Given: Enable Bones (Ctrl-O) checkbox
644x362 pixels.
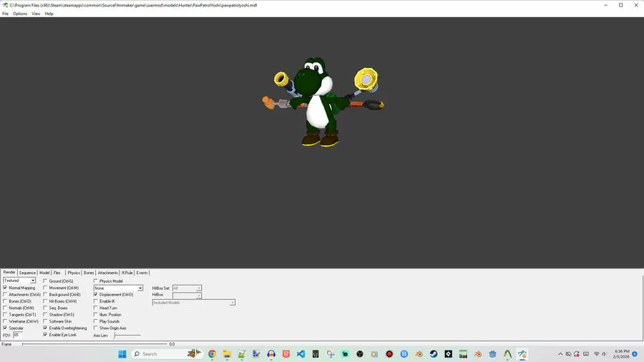Looking at the screenshot, I should (x=5, y=301).
